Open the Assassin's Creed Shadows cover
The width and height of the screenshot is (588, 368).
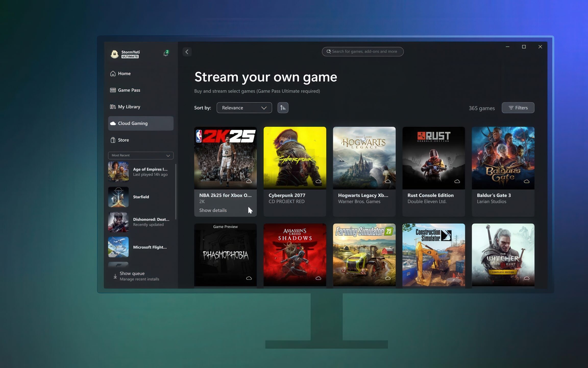295,255
